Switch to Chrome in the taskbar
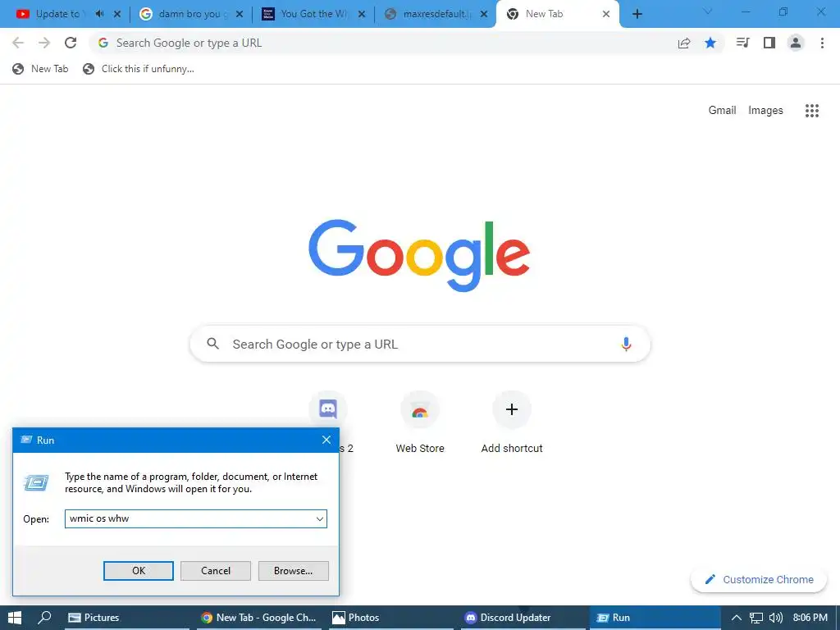 (259, 618)
